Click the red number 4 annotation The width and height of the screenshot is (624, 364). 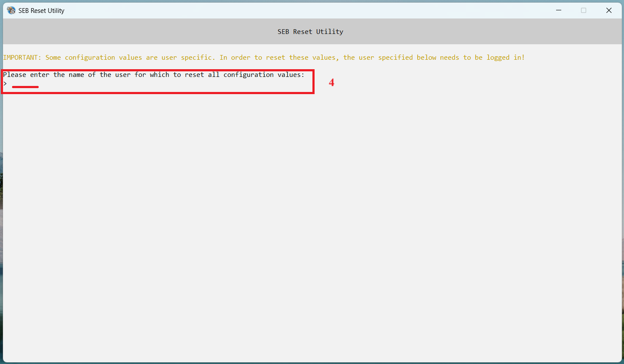[331, 83]
